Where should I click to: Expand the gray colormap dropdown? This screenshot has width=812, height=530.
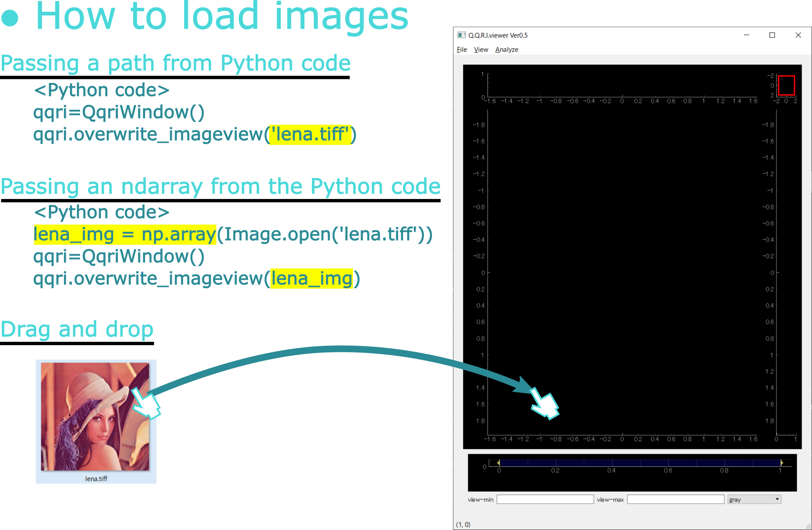click(754, 499)
